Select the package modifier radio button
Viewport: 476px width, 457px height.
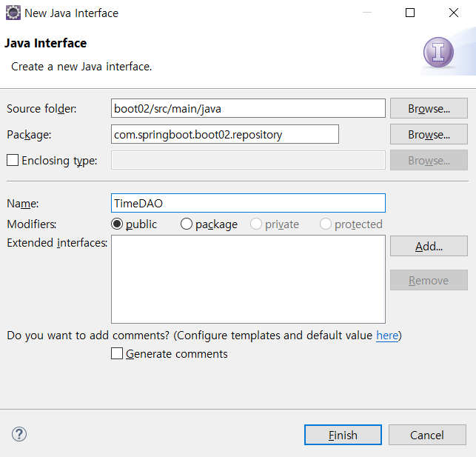(186, 224)
